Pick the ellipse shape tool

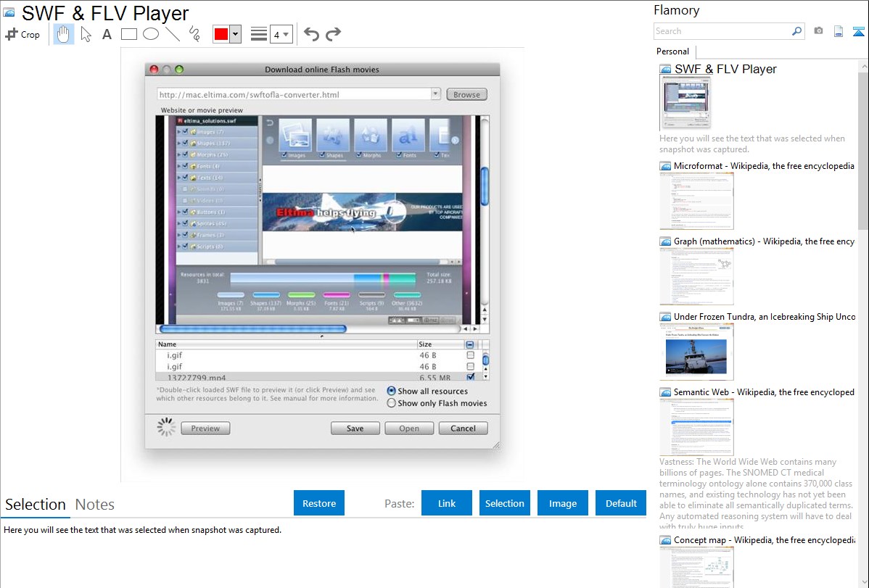tap(150, 34)
